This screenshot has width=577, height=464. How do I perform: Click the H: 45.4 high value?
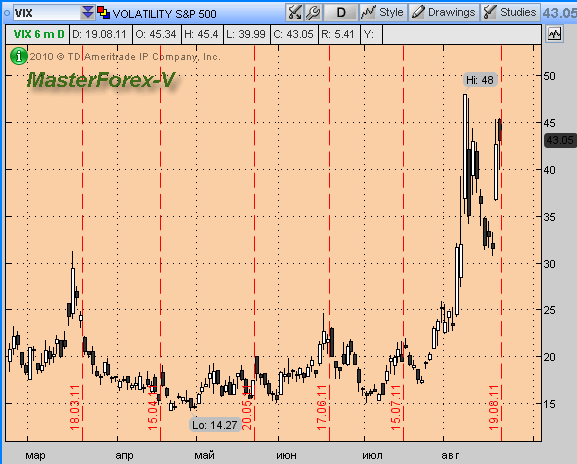(x=202, y=35)
